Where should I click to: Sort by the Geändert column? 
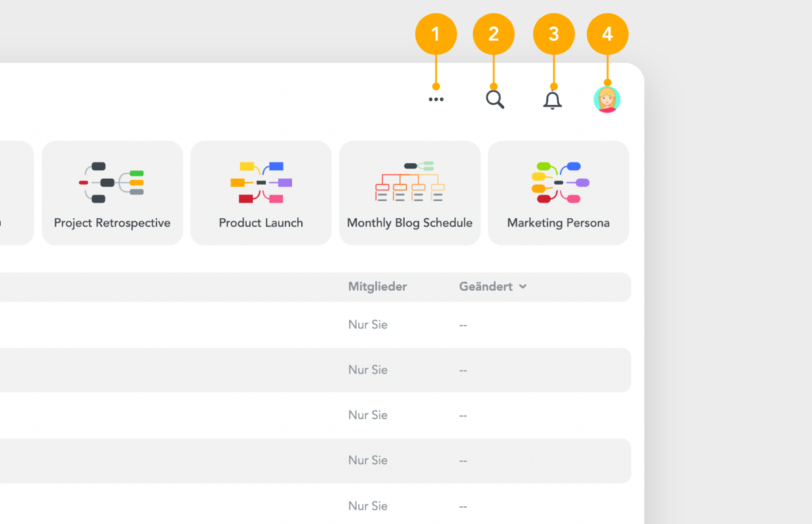[x=493, y=286]
